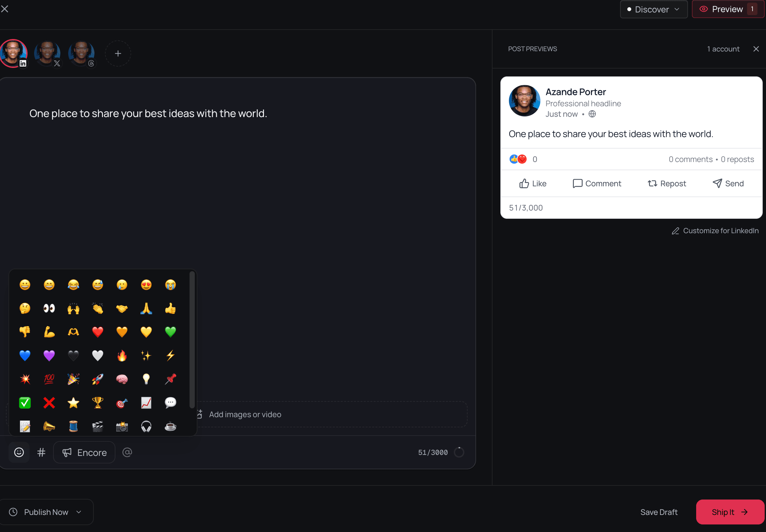The image size is (766, 532).
Task: Click the "1 account" label
Action: 723,49
